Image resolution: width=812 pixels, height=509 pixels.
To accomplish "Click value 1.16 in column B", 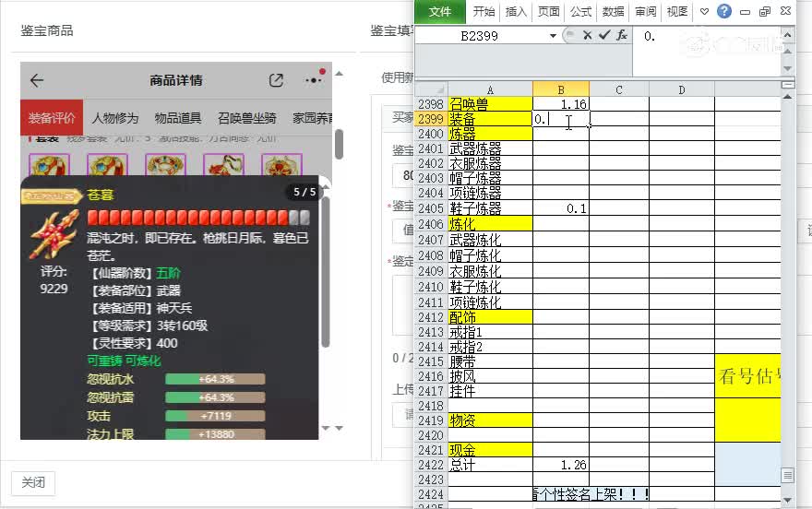I will pos(561,104).
